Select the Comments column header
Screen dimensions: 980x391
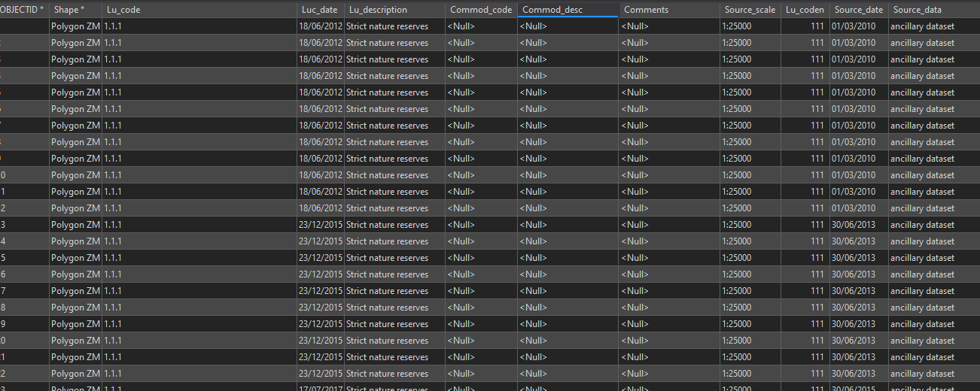(669, 10)
